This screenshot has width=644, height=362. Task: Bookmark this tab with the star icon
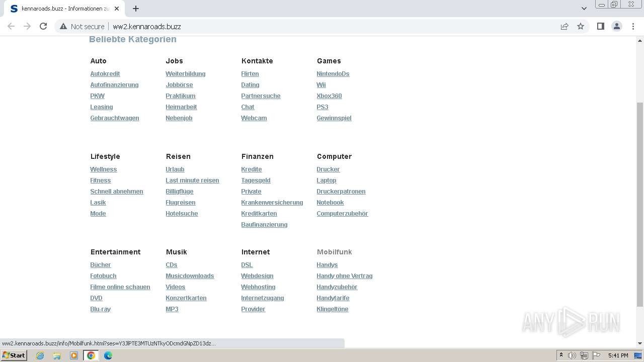(581, 26)
